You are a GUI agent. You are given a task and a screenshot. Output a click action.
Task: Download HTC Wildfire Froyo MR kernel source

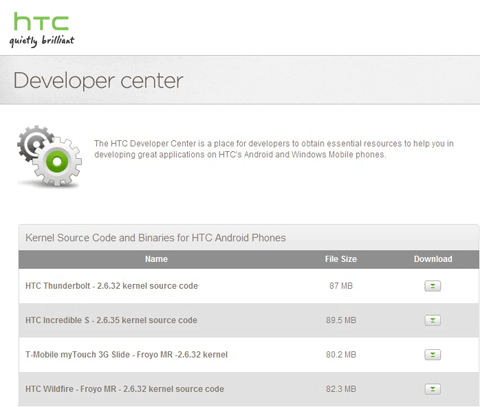click(x=432, y=389)
